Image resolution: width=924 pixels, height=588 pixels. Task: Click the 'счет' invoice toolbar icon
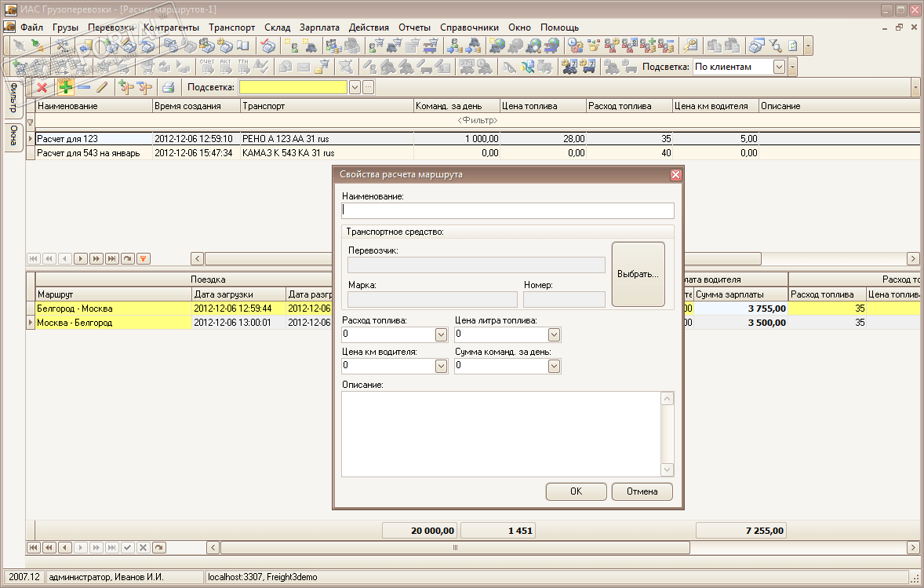click(207, 67)
